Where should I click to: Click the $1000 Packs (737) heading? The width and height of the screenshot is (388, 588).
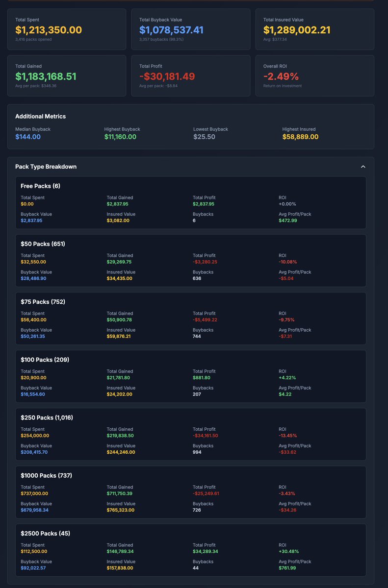[47, 475]
